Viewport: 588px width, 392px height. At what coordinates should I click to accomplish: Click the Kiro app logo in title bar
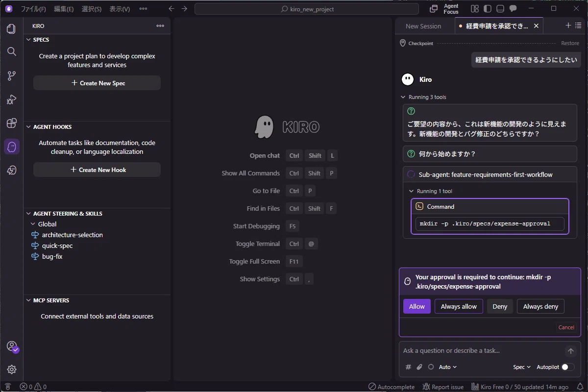pyautogui.click(x=9, y=9)
